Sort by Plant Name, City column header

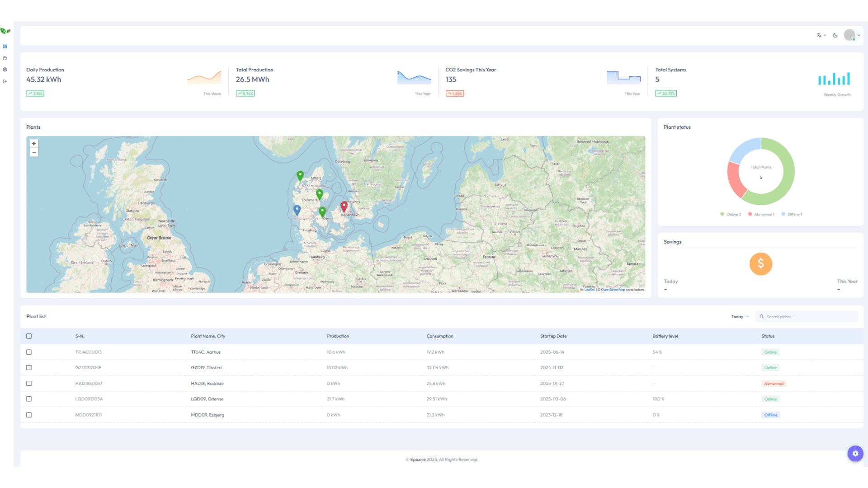pyautogui.click(x=208, y=336)
